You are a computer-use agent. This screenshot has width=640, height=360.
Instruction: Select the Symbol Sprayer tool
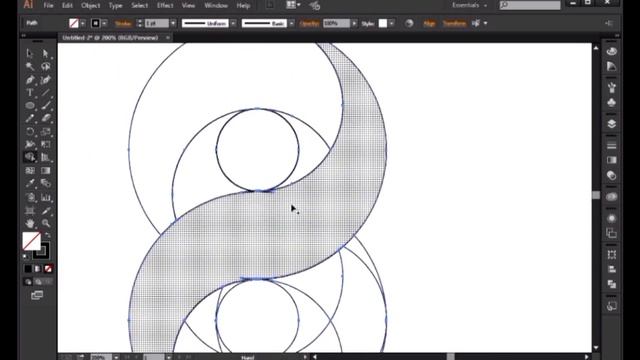[x=30, y=198]
